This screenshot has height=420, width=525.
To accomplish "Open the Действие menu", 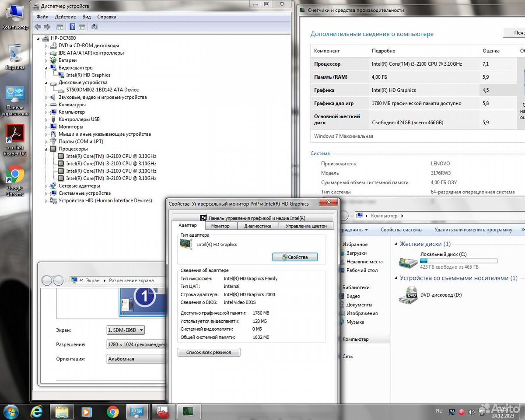I will [x=65, y=17].
